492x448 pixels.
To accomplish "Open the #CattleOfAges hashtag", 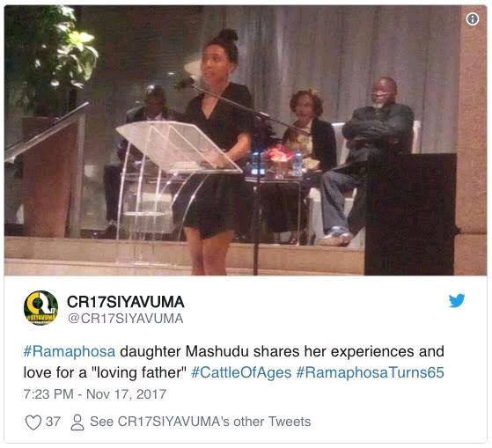I will 241,372.
